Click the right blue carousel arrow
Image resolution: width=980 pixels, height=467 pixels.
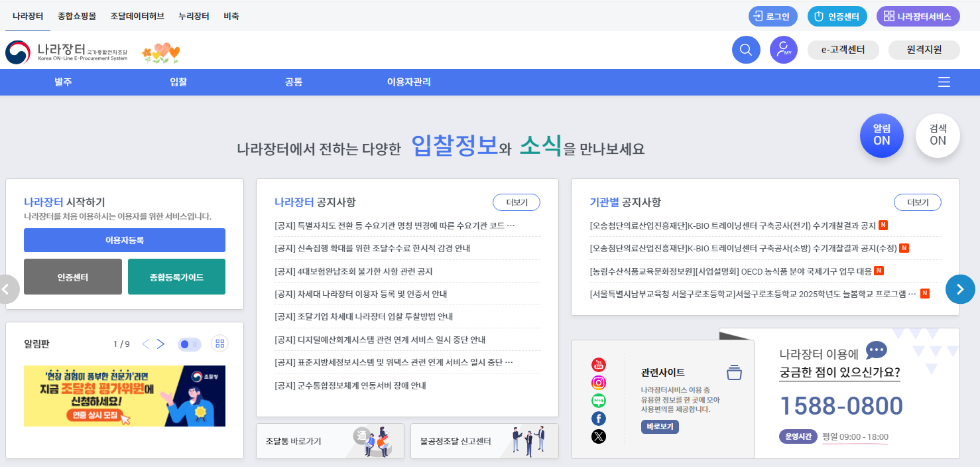960,289
